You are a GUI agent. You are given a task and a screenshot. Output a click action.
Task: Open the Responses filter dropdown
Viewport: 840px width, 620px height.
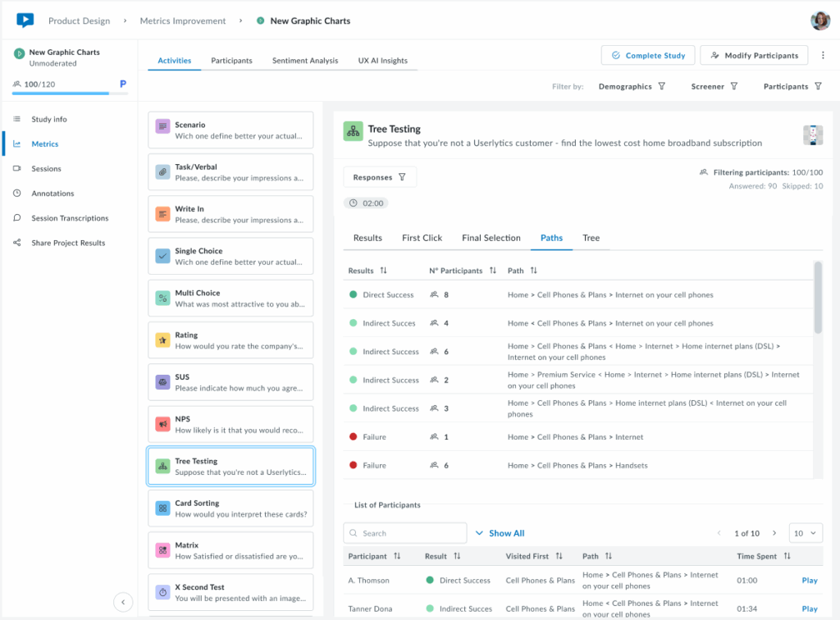(x=380, y=177)
